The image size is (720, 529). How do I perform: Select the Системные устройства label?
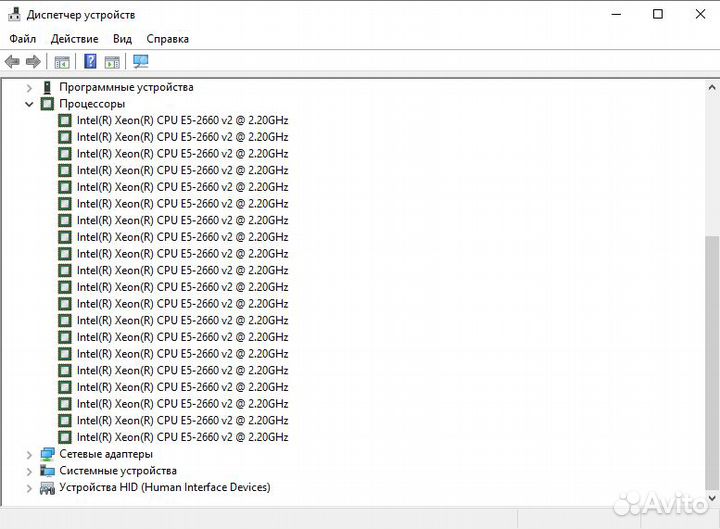point(118,471)
